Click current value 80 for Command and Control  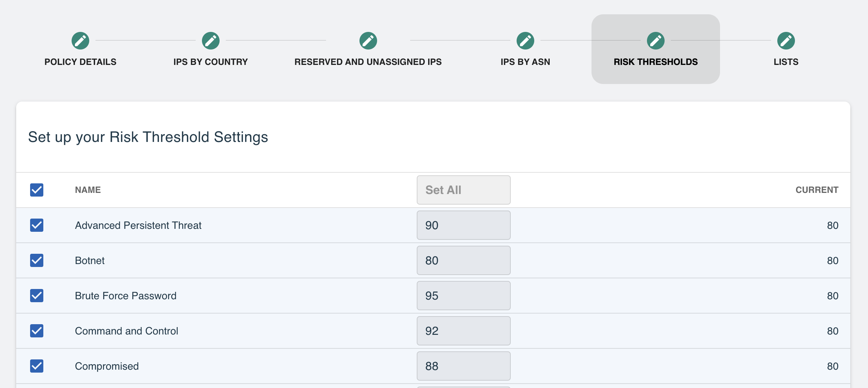point(833,331)
